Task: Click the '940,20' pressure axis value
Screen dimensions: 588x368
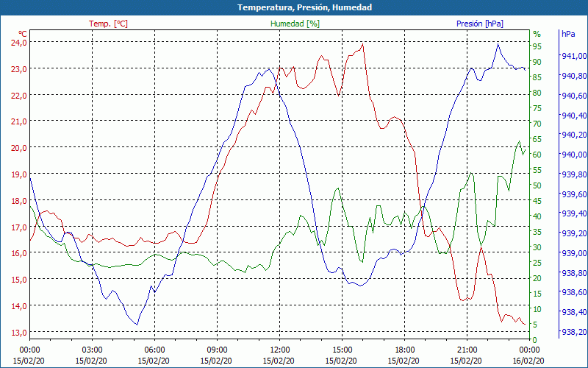Action: tap(574, 135)
